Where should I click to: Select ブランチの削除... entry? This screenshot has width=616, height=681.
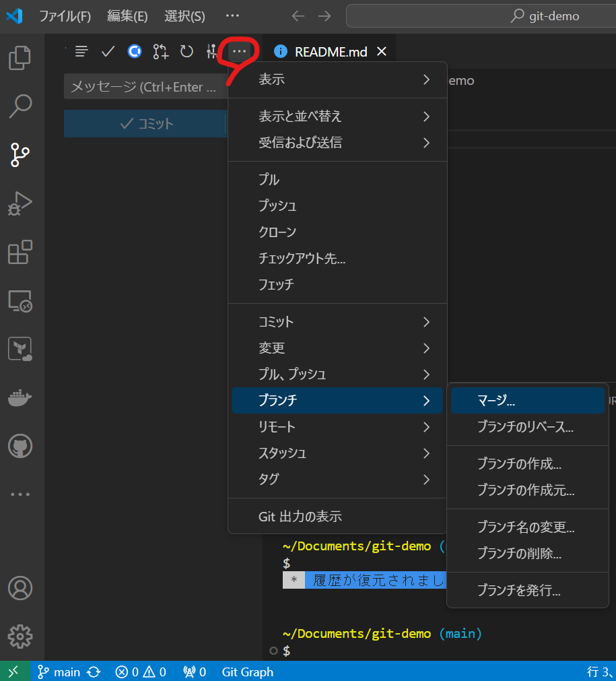tap(527, 553)
